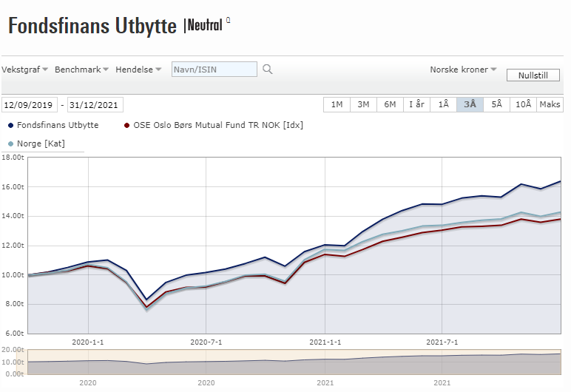Click the 2021-1-1 x-axis label
This screenshot has height=392, width=571.
click(x=325, y=342)
